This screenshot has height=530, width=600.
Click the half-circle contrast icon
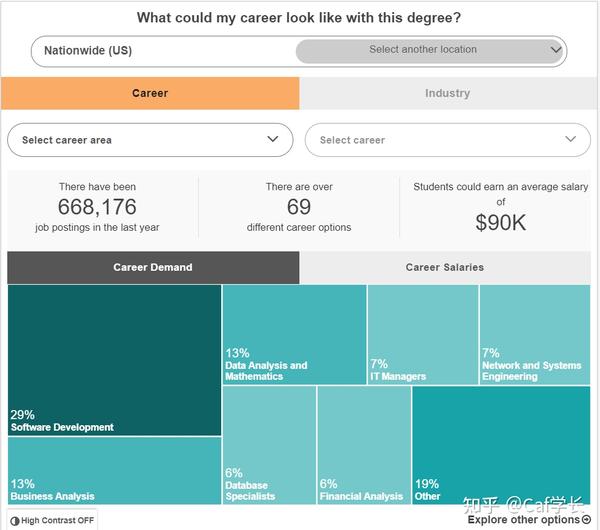(15, 521)
